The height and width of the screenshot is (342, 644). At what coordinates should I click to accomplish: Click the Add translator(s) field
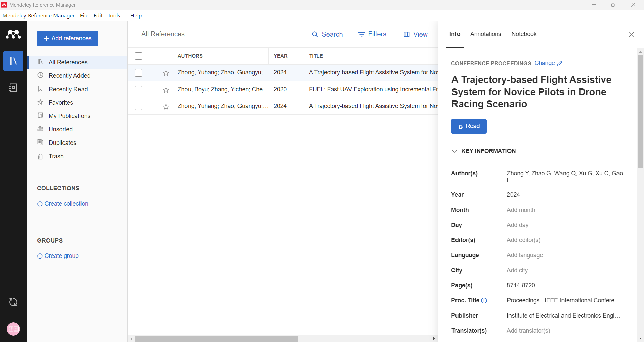[x=528, y=331]
